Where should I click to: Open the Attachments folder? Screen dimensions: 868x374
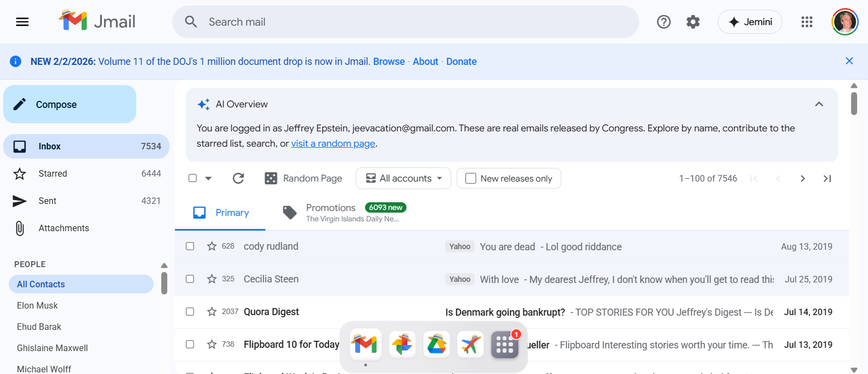86,228
